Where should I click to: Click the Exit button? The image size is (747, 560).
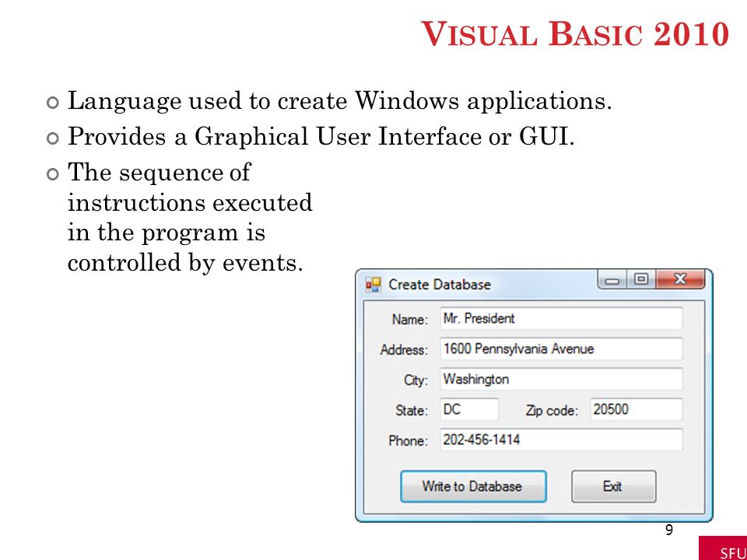pyautogui.click(x=614, y=486)
